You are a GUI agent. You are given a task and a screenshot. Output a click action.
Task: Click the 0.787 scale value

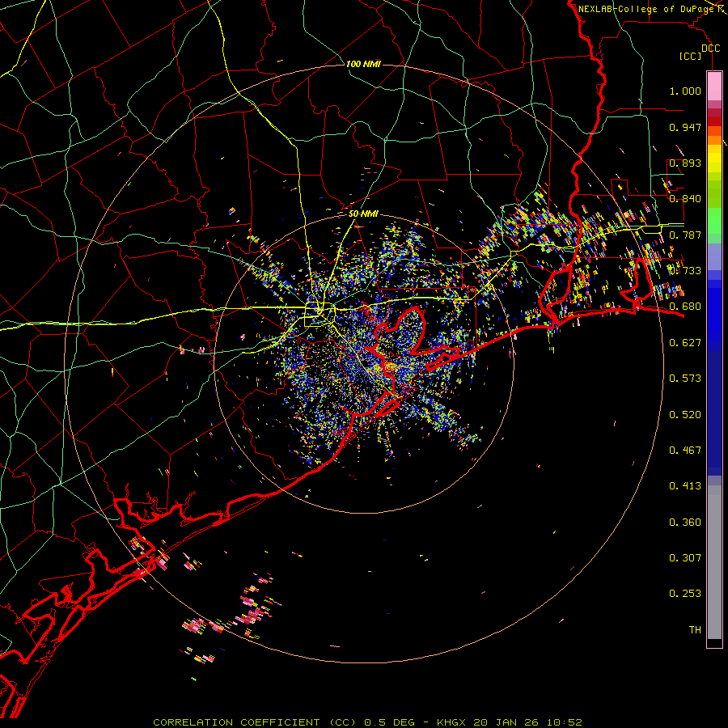(x=685, y=235)
